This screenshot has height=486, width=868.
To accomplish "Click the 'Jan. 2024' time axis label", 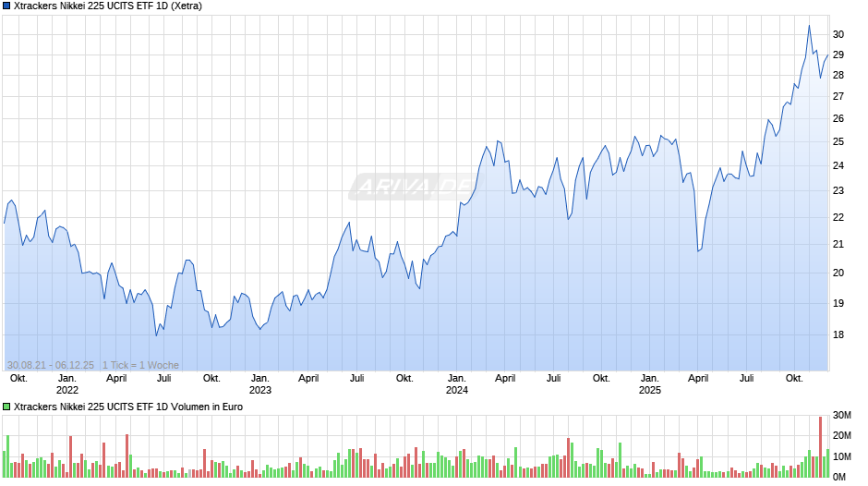I will (x=457, y=384).
